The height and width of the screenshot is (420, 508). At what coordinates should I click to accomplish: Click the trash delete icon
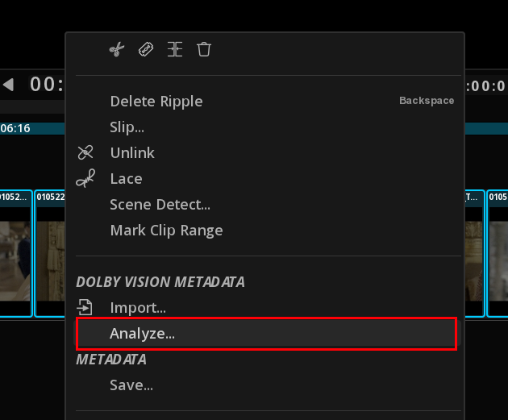coord(204,49)
